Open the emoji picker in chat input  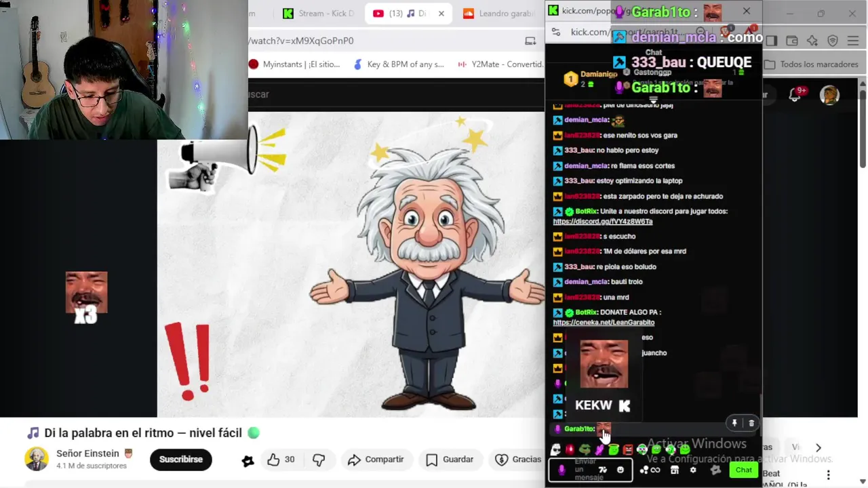pyautogui.click(x=620, y=470)
